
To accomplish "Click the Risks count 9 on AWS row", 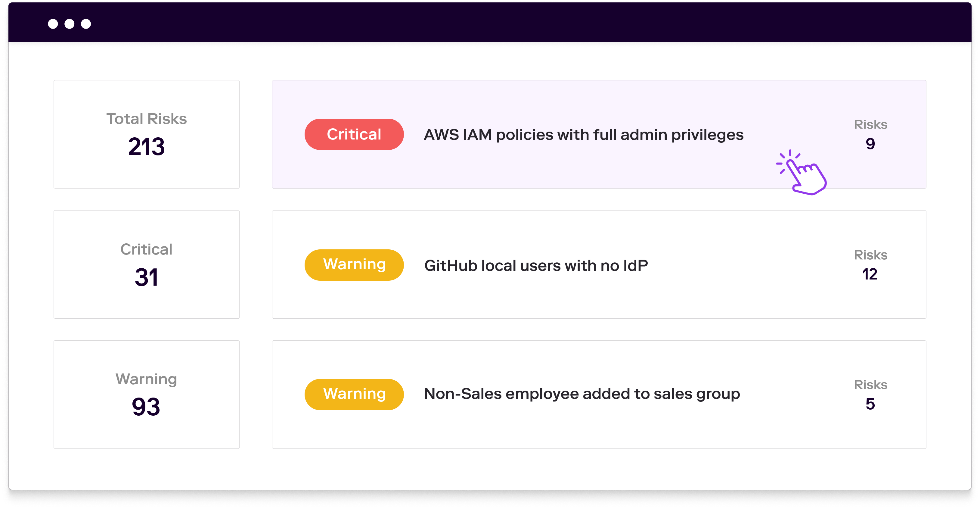I will [870, 144].
